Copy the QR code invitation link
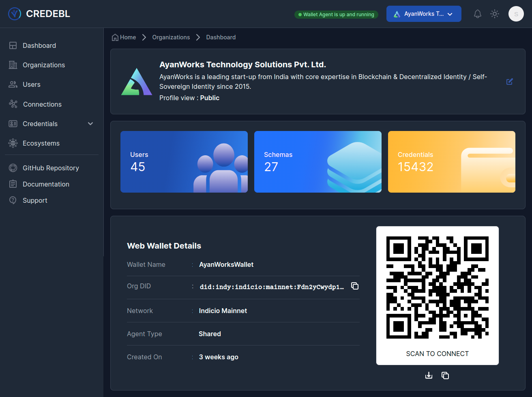 pos(445,376)
